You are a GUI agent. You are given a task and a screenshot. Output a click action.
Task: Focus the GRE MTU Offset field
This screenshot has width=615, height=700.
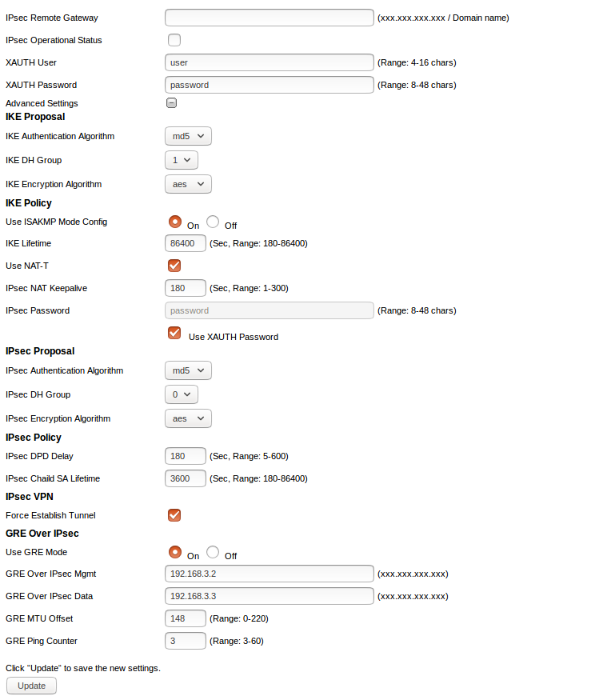pyautogui.click(x=185, y=618)
